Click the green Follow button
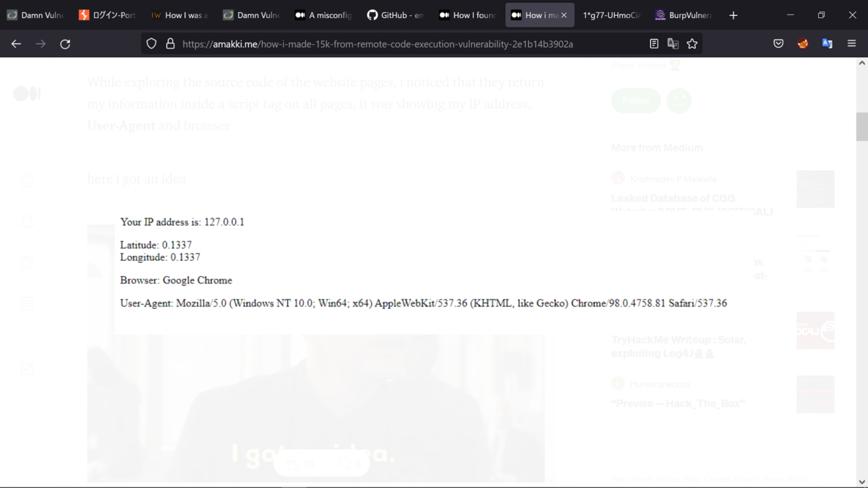The height and width of the screenshot is (488, 868). (x=636, y=100)
